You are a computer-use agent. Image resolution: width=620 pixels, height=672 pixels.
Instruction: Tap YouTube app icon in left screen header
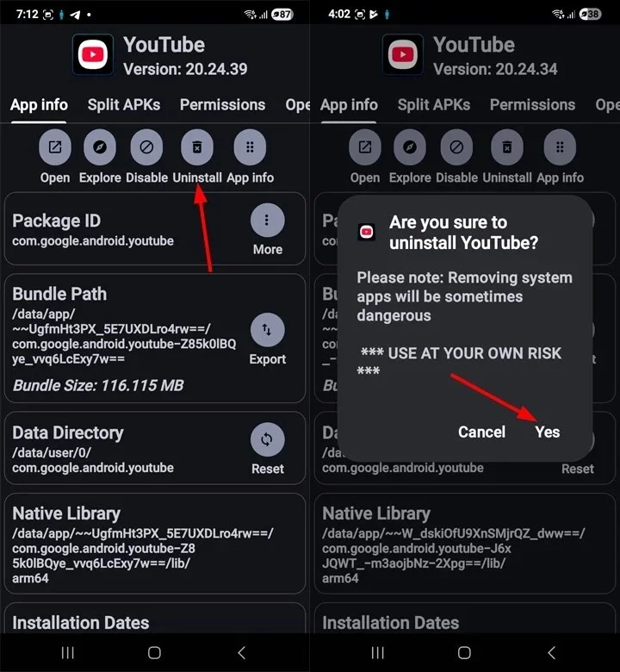point(93,55)
